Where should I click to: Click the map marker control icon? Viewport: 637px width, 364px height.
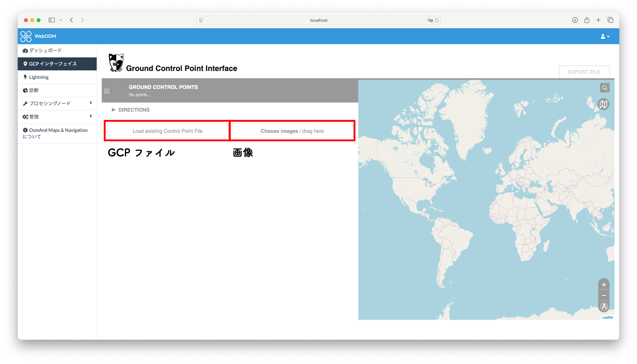pyautogui.click(x=604, y=307)
